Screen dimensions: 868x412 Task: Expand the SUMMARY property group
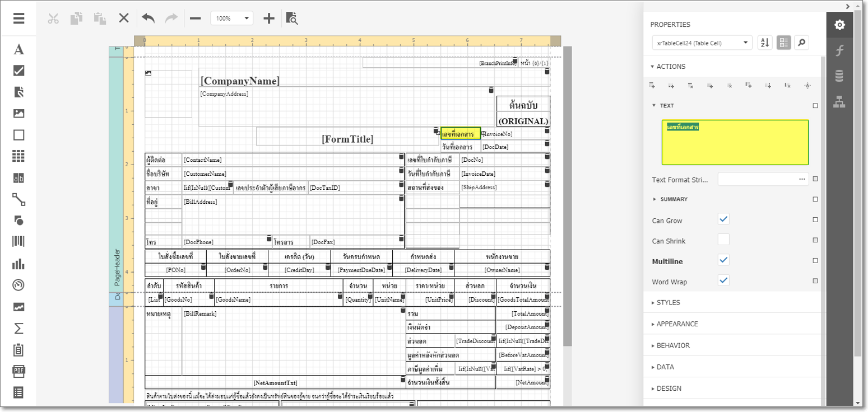[x=670, y=199]
